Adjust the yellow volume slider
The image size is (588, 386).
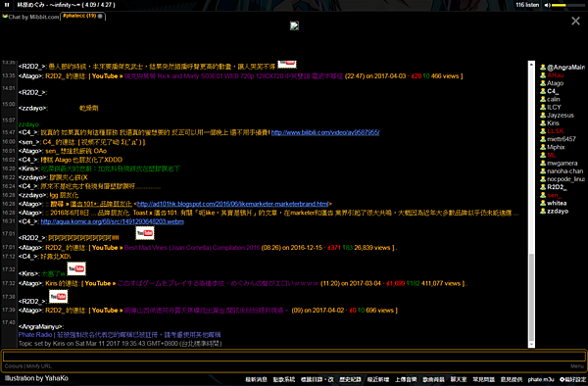[x=567, y=5]
